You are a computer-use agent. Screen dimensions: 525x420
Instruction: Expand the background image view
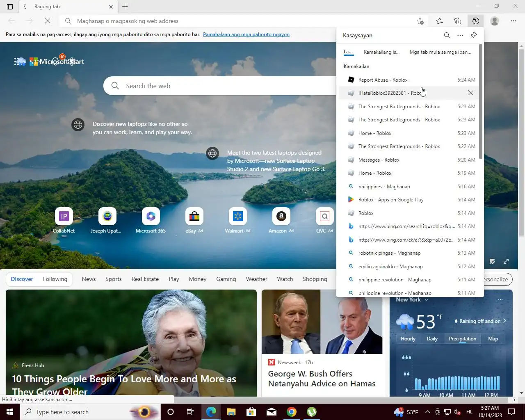(x=506, y=261)
